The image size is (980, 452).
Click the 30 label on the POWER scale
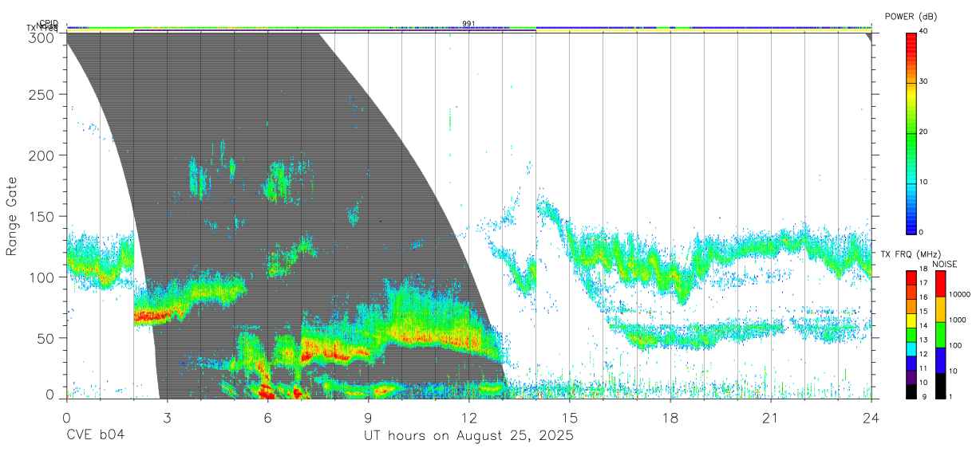click(x=924, y=82)
